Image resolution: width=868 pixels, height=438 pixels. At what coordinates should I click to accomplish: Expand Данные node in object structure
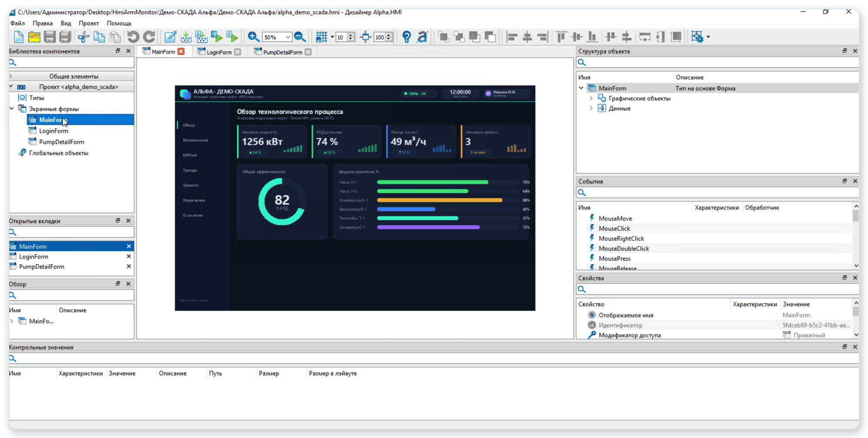click(591, 108)
